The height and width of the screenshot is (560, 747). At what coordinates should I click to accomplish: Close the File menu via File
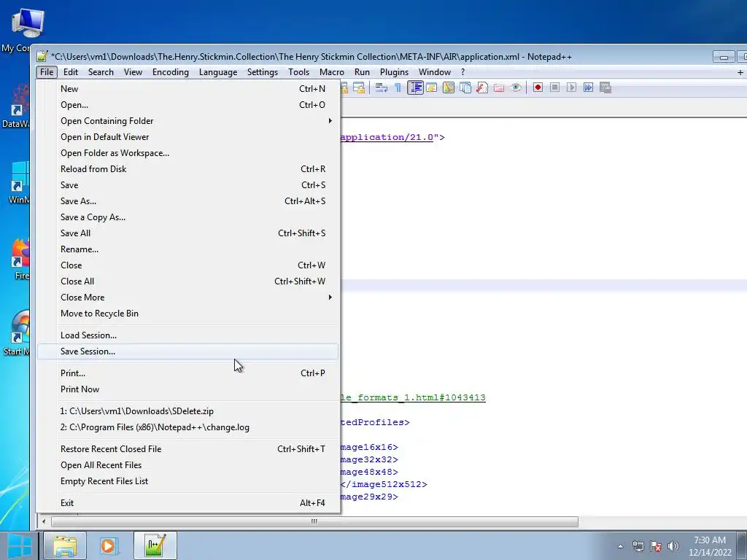click(47, 72)
